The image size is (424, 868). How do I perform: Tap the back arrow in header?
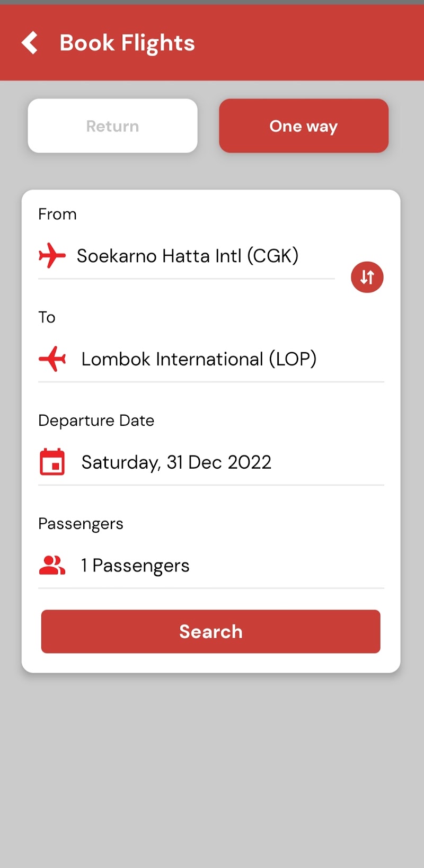[30, 42]
